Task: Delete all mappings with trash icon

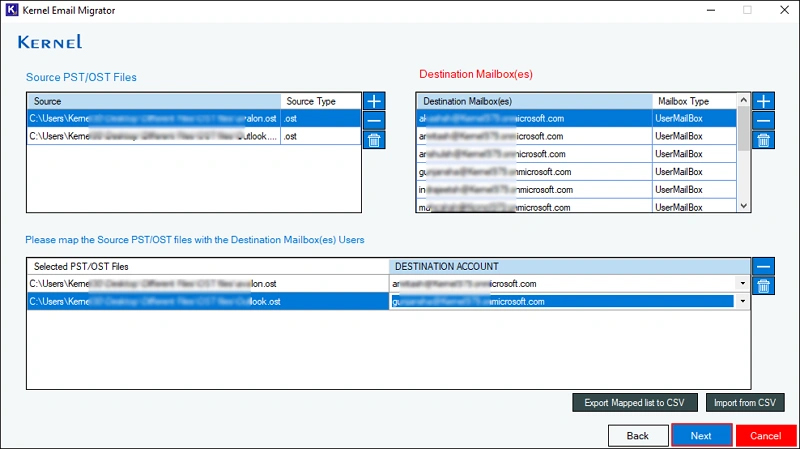Action: [763, 286]
